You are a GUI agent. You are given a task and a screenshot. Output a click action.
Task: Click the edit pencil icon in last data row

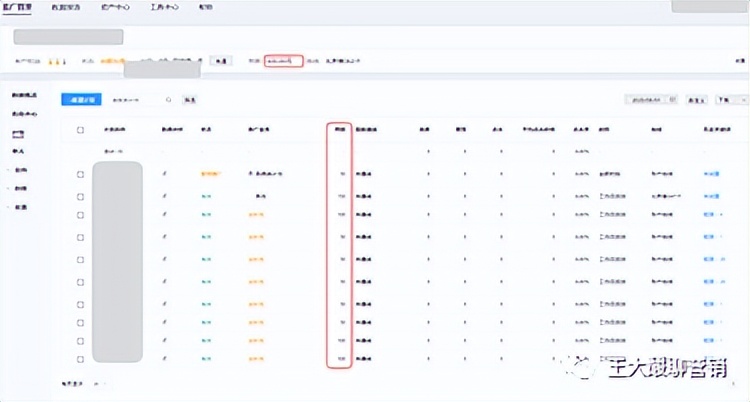pos(164,357)
